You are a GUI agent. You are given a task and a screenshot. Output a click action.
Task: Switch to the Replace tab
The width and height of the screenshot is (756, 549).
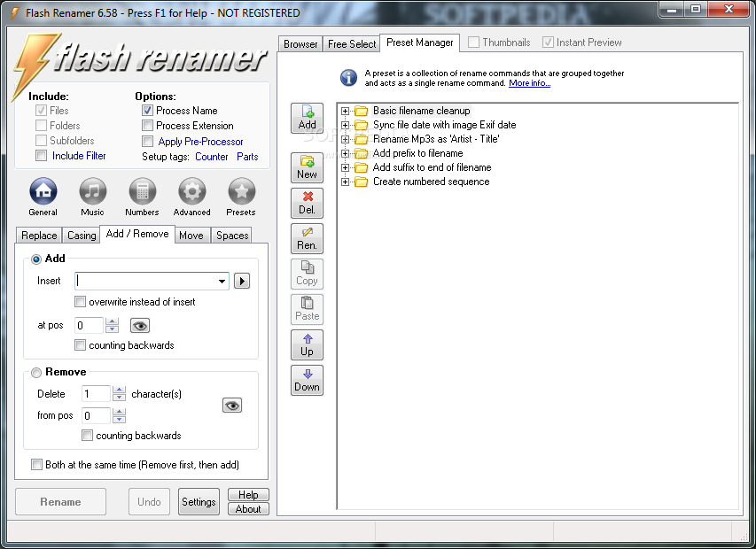pos(39,235)
